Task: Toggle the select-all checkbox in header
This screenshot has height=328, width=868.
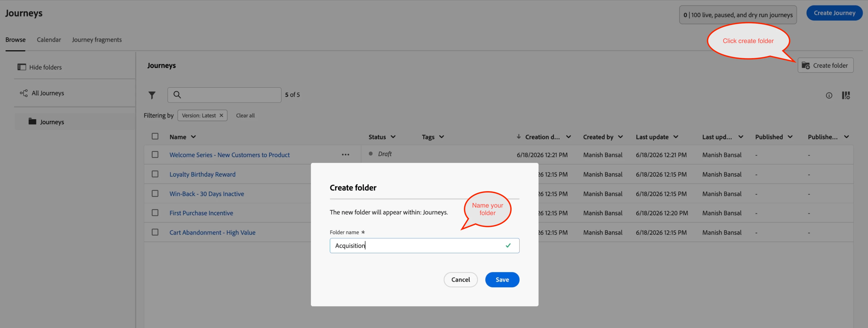Action: click(x=155, y=136)
